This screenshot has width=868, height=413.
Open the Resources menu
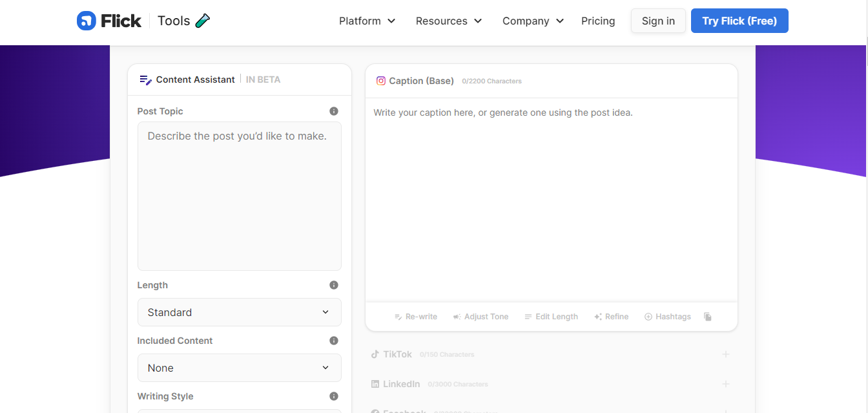449,21
